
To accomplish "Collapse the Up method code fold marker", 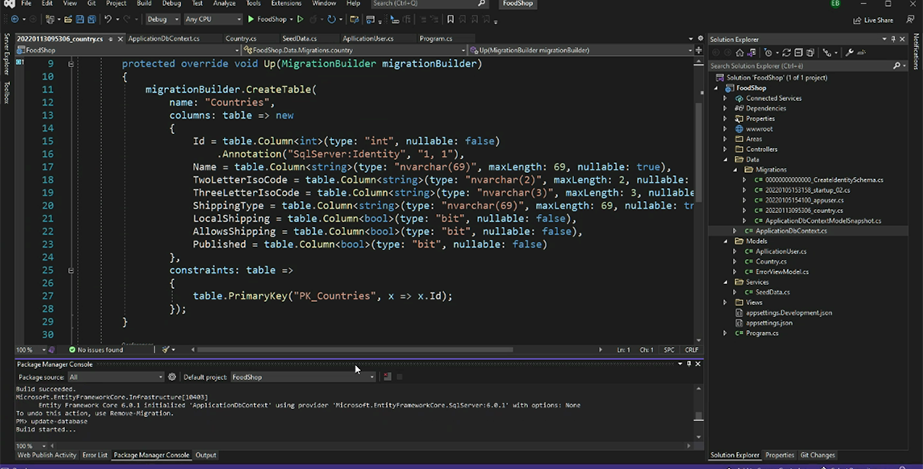I will tap(71, 64).
